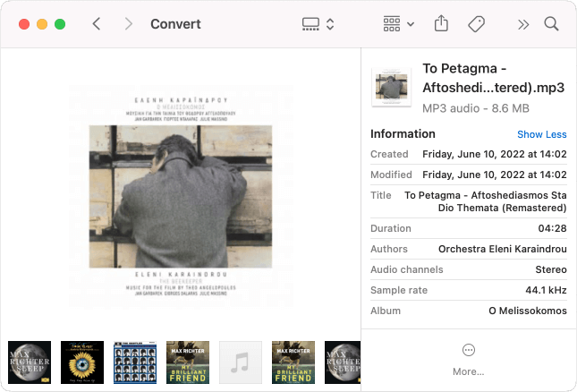Open the Group By options dropdown

[398, 24]
